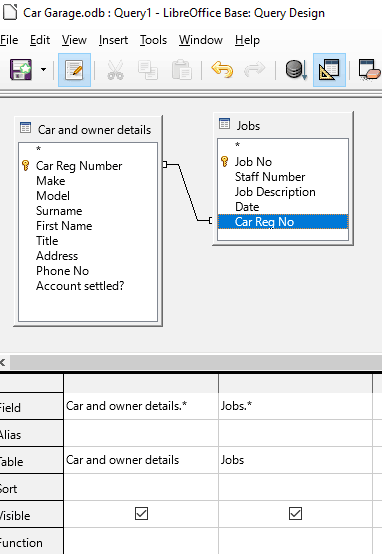Click the Run Query database icon
The width and height of the screenshot is (382, 554).
click(296, 70)
